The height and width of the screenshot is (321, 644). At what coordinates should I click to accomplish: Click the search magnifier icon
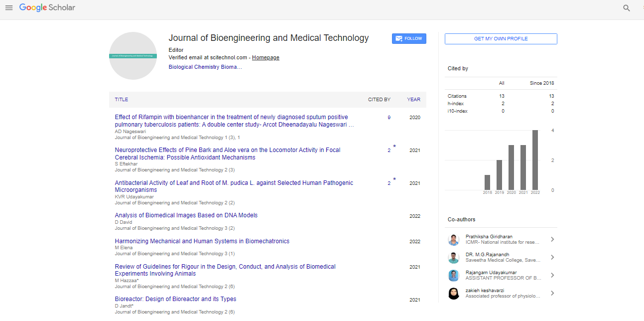click(627, 8)
